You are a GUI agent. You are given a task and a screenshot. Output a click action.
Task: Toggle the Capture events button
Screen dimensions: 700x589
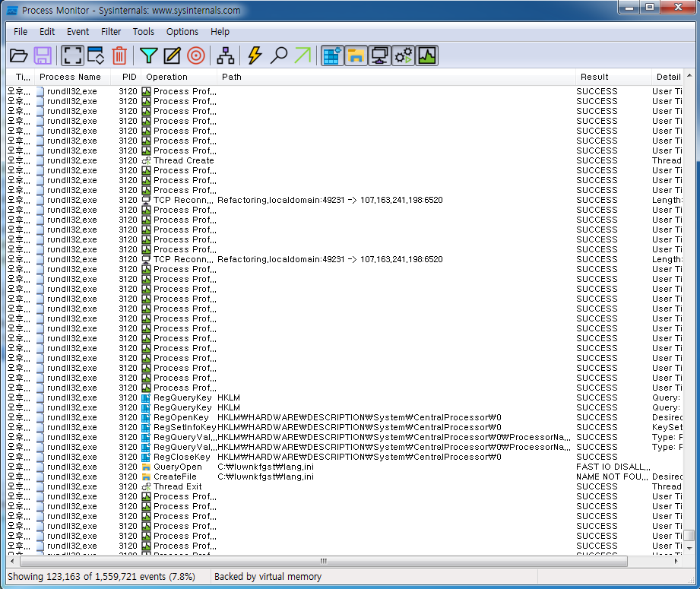tap(72, 55)
